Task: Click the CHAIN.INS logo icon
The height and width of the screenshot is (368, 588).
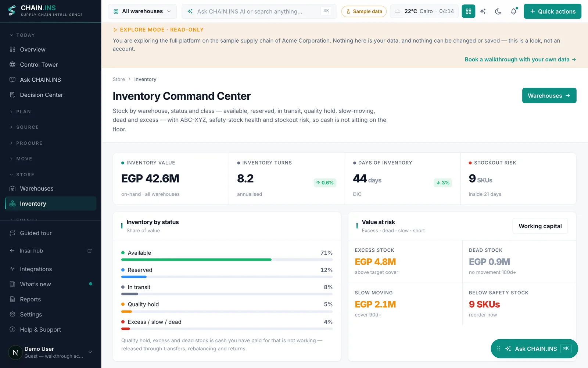Action: point(12,11)
